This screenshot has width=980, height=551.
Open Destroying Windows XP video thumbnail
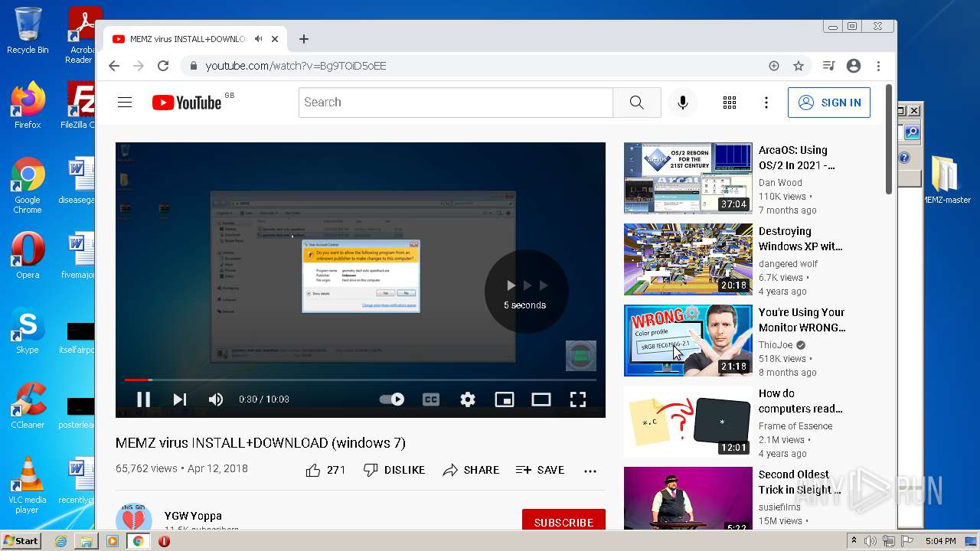(688, 259)
